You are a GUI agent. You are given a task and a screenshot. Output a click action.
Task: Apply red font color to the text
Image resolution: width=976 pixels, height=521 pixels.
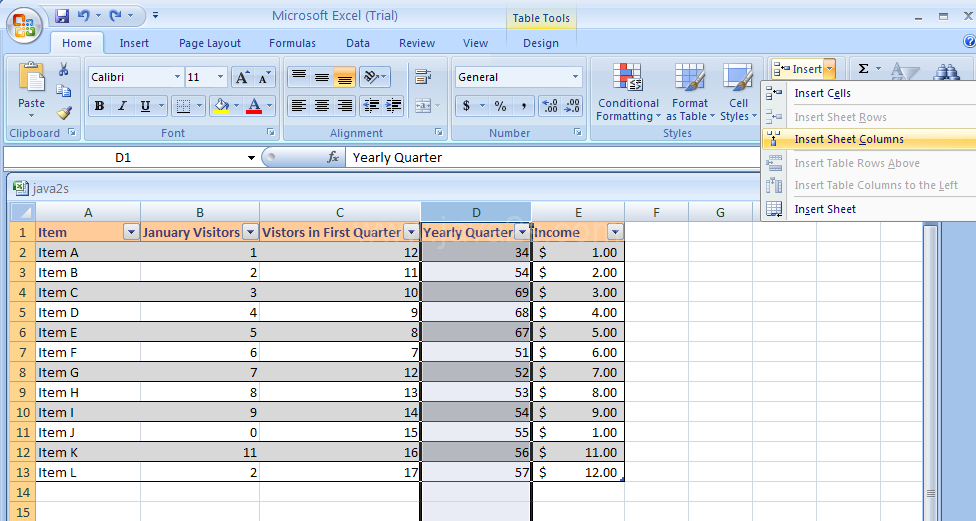pyautogui.click(x=254, y=106)
